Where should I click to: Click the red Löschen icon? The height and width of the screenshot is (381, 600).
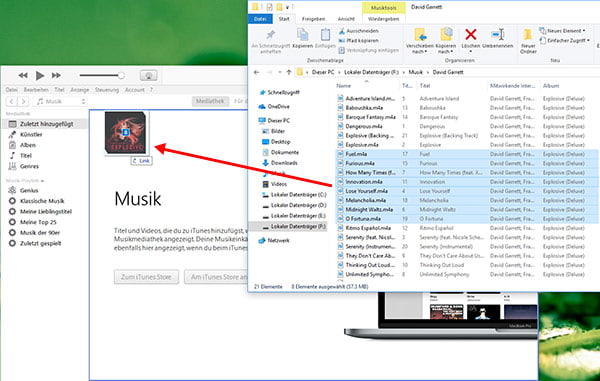pyautogui.click(x=470, y=34)
